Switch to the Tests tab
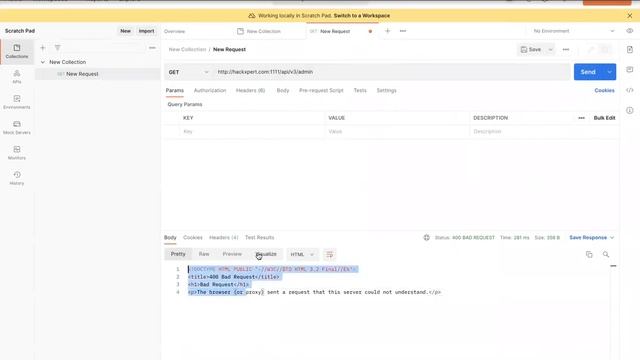Screen dimensions: 640x360 pos(360,90)
